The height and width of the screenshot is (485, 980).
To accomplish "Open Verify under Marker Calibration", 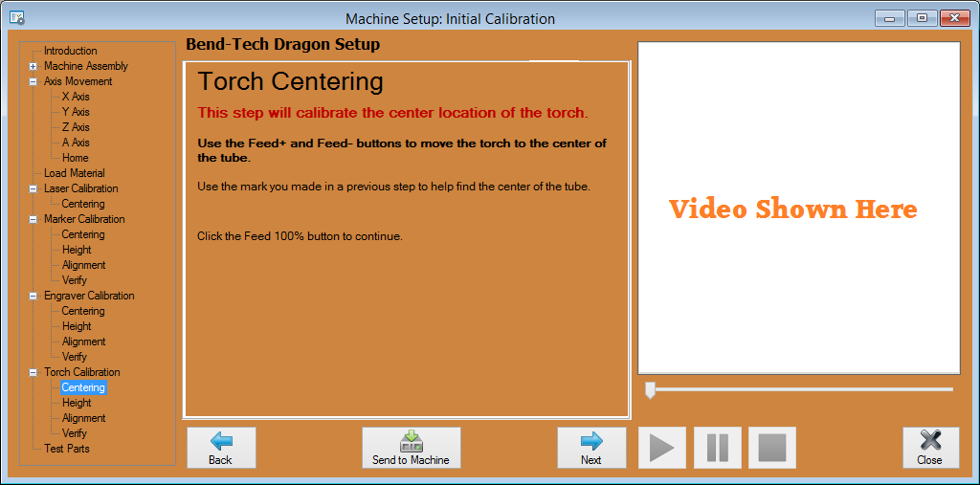I will (75, 280).
